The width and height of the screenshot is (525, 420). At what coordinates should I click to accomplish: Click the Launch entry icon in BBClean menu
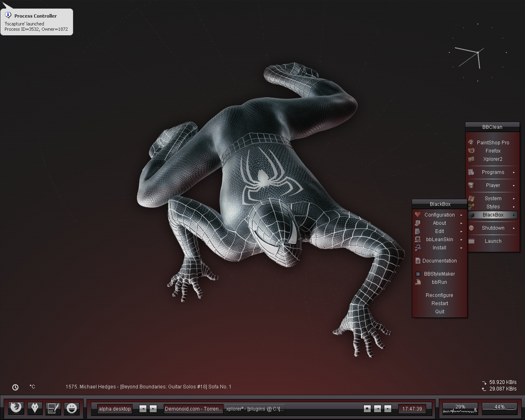point(471,241)
